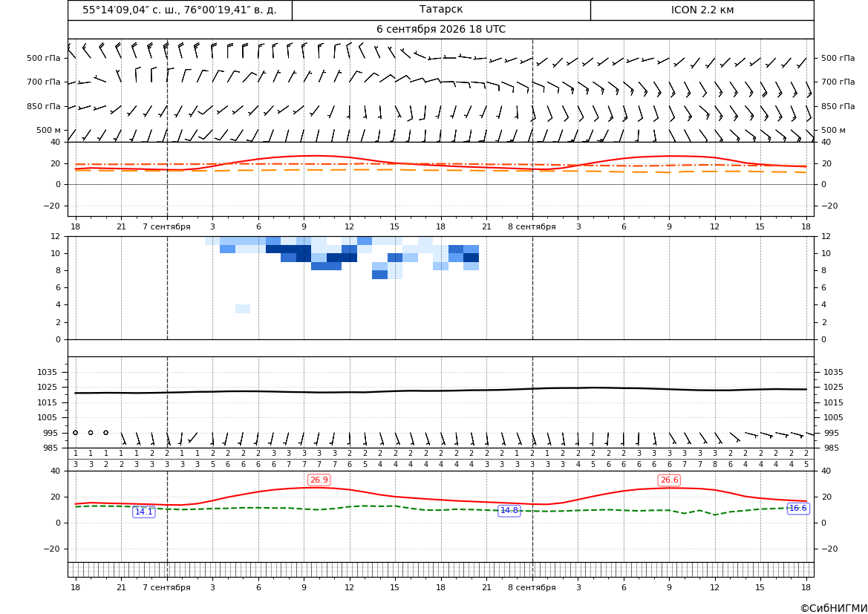Click the blue 16.6 temperature label
This screenshot has width=868, height=614.
[x=798, y=509]
